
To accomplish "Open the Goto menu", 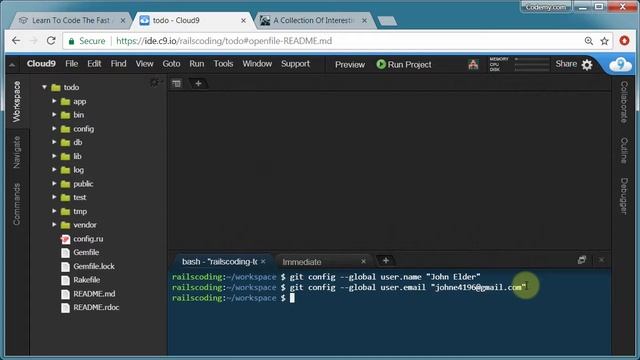I will point(171,64).
